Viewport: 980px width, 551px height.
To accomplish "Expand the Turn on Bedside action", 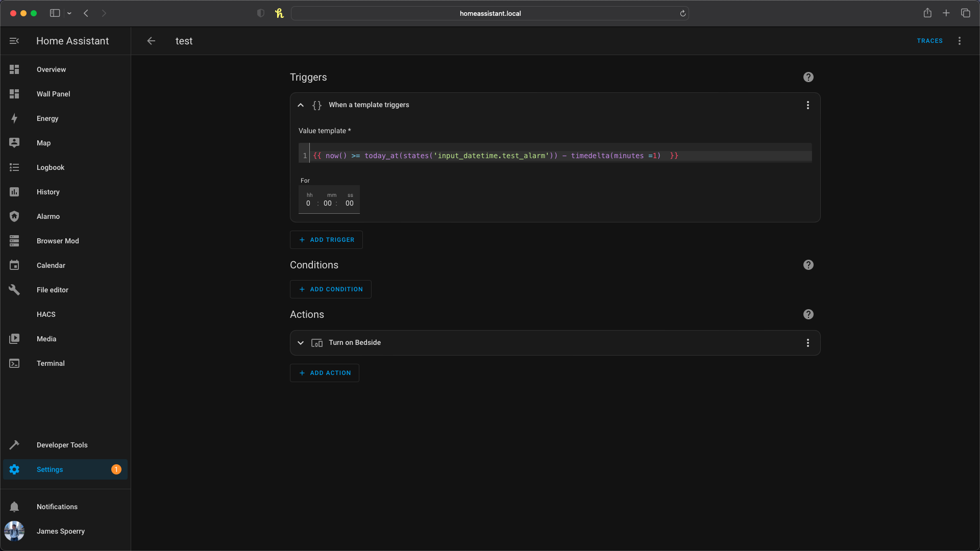I will tap(301, 343).
